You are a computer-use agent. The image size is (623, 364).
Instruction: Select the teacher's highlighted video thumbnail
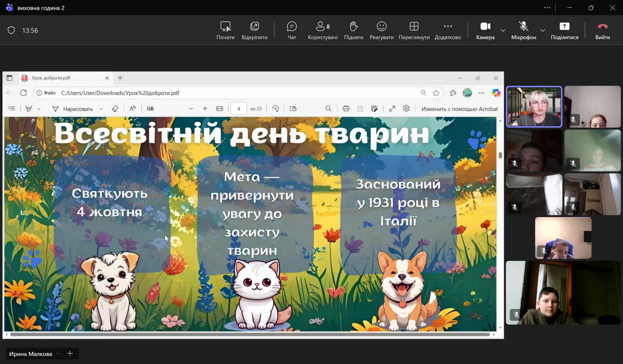(x=534, y=107)
